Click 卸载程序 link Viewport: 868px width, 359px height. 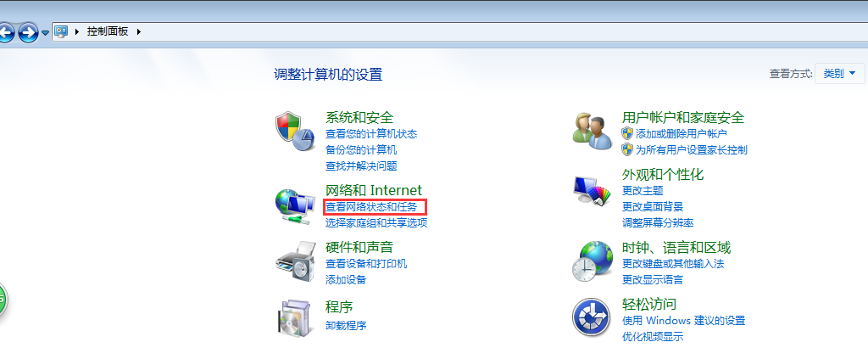pyautogui.click(x=346, y=325)
